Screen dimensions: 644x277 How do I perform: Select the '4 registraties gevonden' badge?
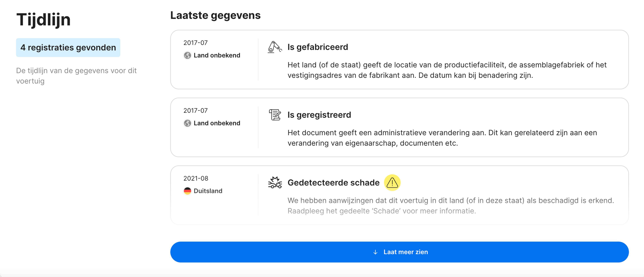(x=68, y=48)
